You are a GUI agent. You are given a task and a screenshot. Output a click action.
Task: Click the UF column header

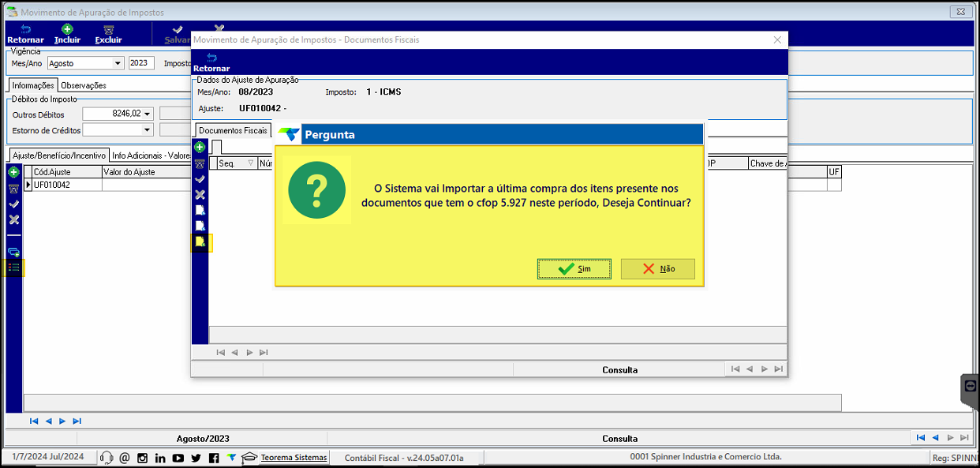point(833,172)
